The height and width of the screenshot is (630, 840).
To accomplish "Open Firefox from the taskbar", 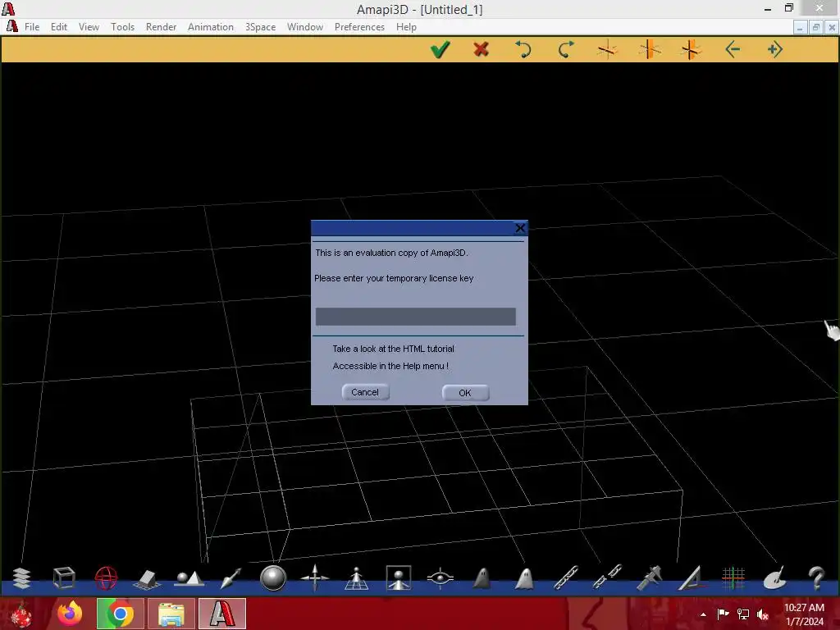I will (71, 614).
